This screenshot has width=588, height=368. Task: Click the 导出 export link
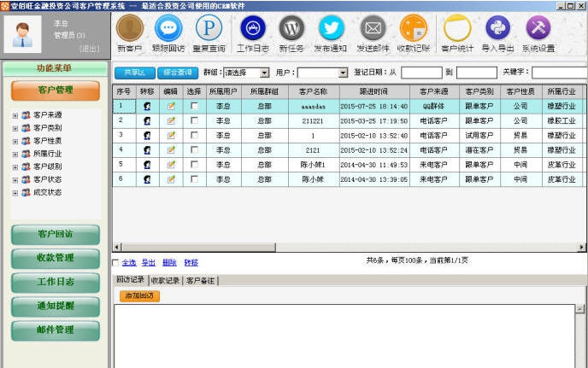coord(148,263)
